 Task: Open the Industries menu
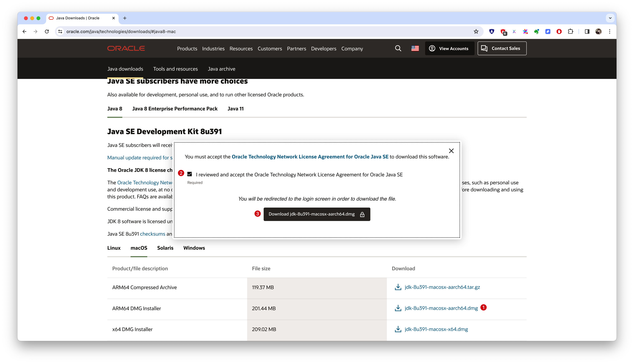point(213,49)
